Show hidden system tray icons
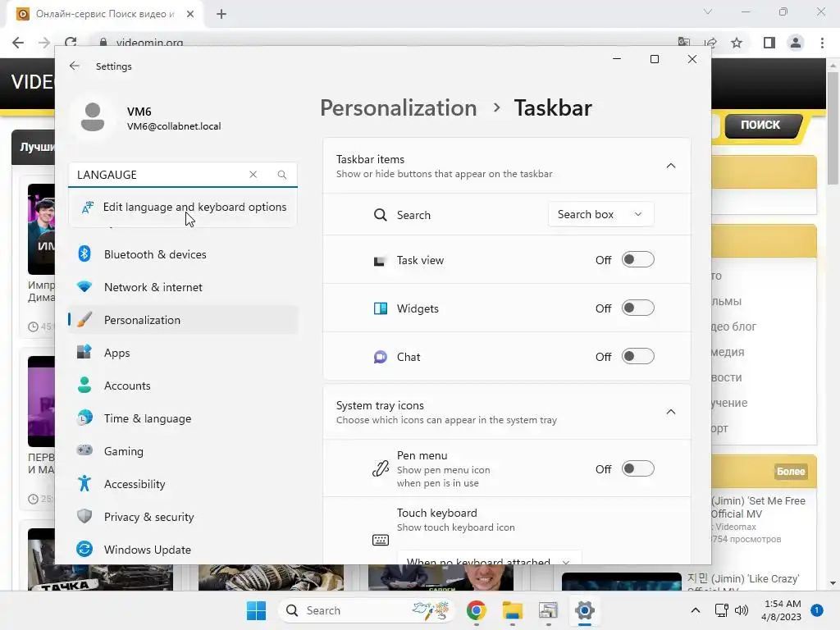 [696, 610]
